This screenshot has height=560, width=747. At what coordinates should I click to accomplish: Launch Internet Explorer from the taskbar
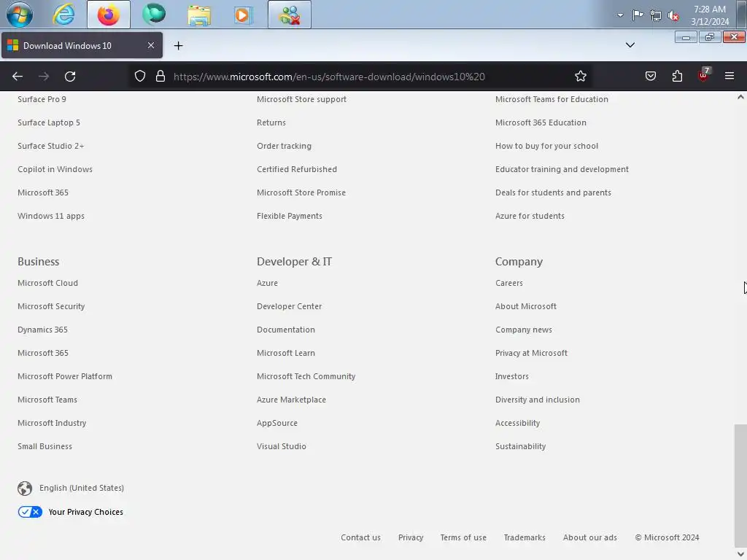(63, 15)
